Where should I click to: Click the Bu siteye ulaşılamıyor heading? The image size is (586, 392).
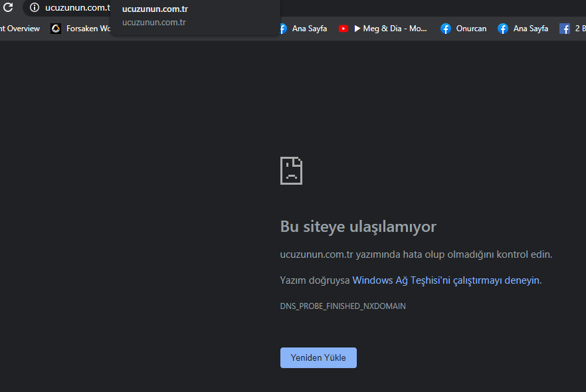pyautogui.click(x=358, y=227)
